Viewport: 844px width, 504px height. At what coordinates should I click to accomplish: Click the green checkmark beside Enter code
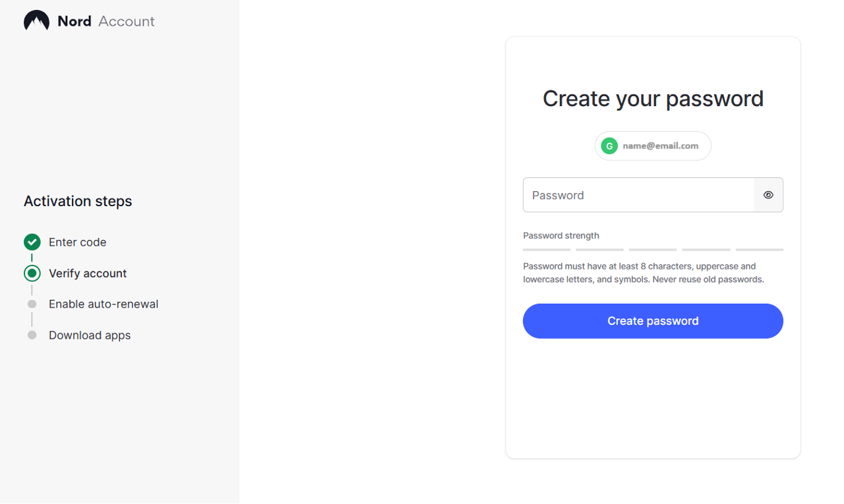[32, 242]
